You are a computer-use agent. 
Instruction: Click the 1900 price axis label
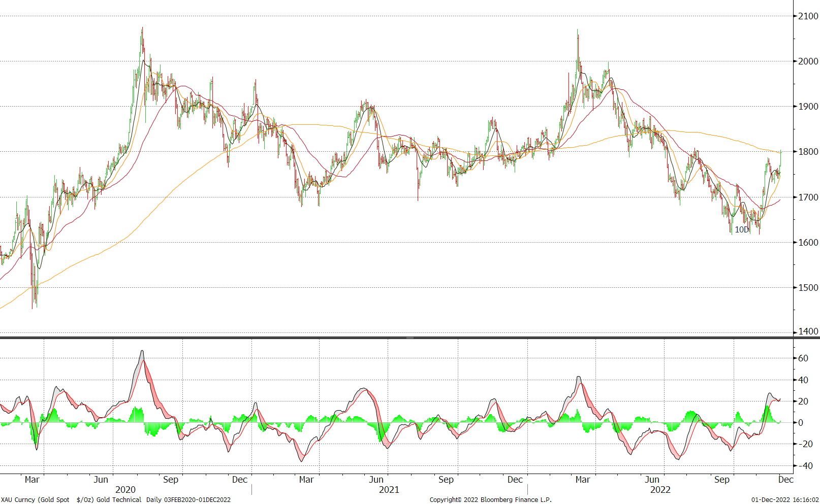pos(808,107)
